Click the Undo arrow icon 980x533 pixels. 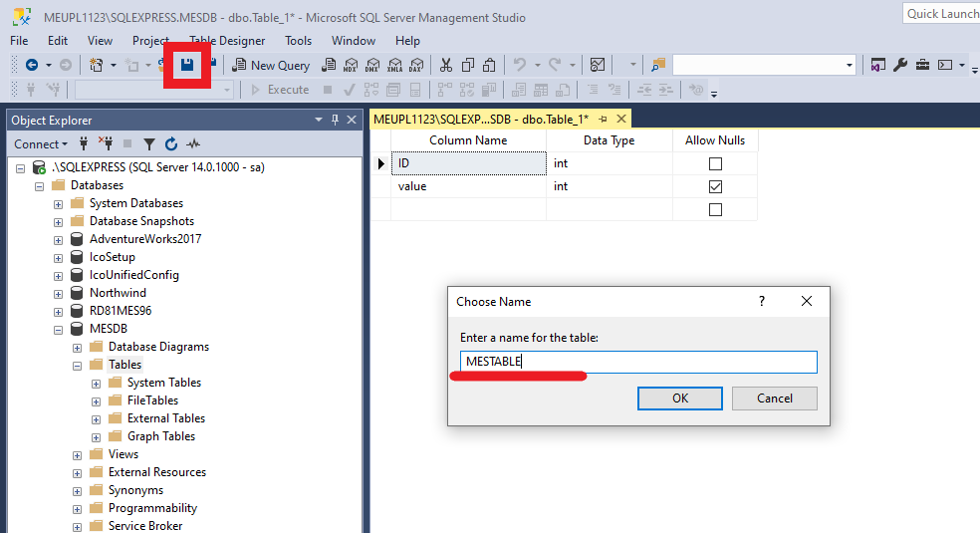[x=519, y=65]
